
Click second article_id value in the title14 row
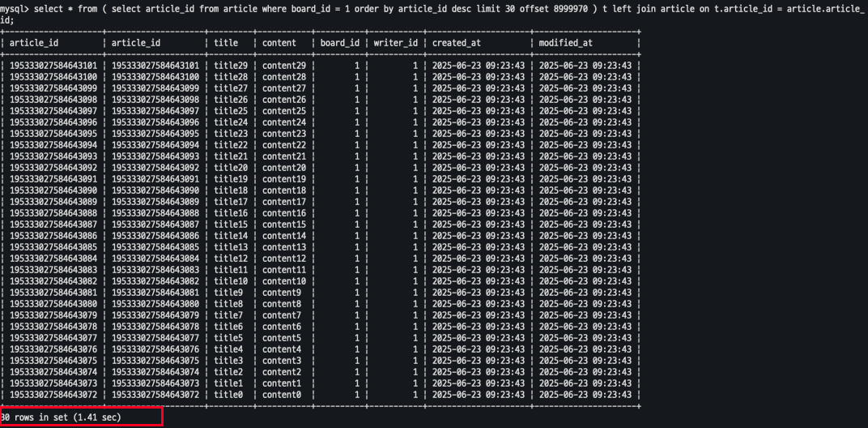point(155,236)
